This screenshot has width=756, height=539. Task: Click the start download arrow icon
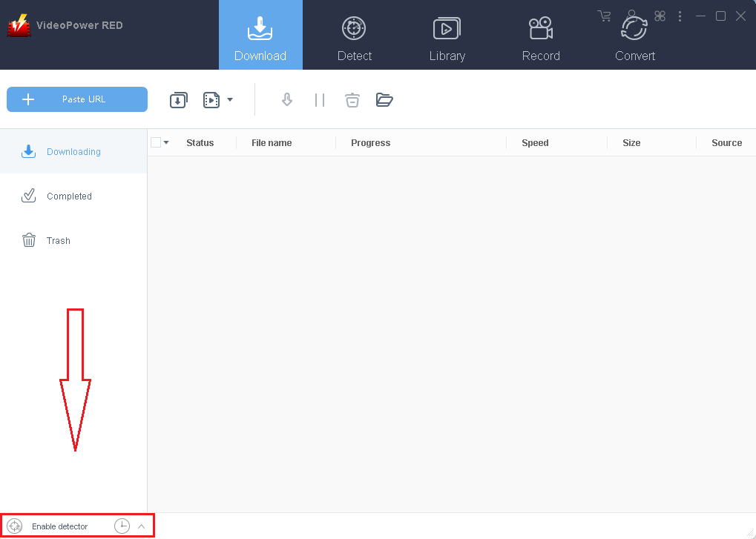pyautogui.click(x=287, y=100)
